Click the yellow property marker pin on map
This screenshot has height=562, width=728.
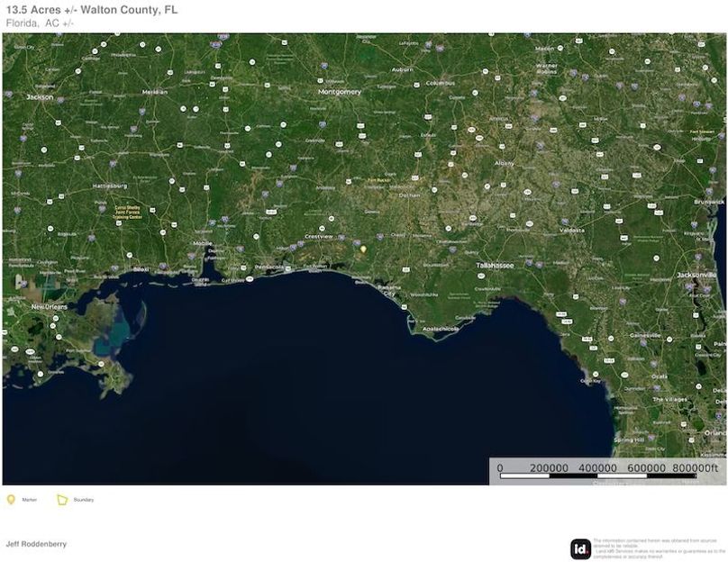(x=364, y=248)
